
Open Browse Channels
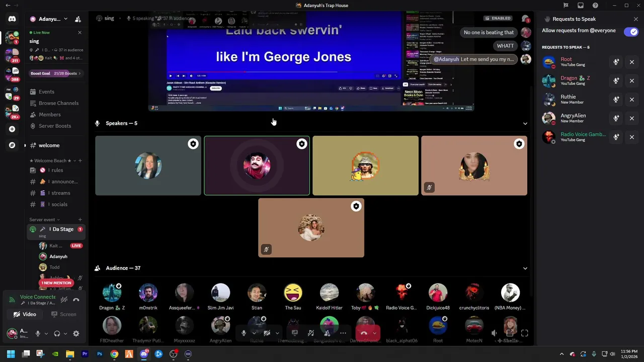[x=56, y=103]
